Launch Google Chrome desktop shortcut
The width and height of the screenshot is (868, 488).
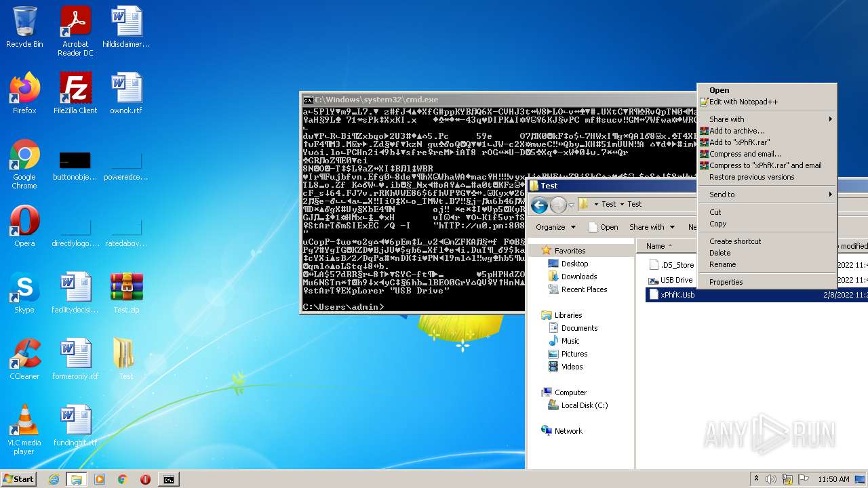click(24, 164)
